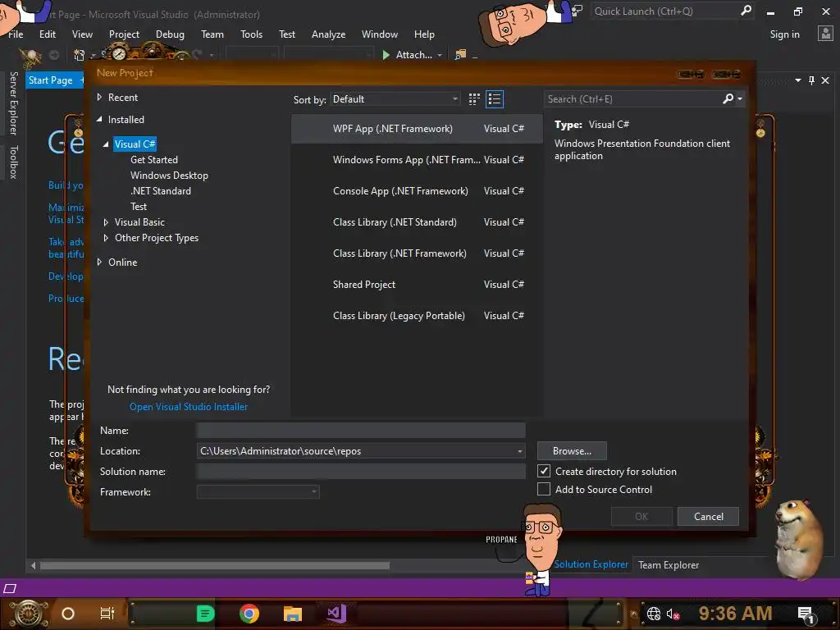Image resolution: width=840 pixels, height=630 pixels.
Task: Select Class Library (.NET Standard) template
Action: coord(417,222)
